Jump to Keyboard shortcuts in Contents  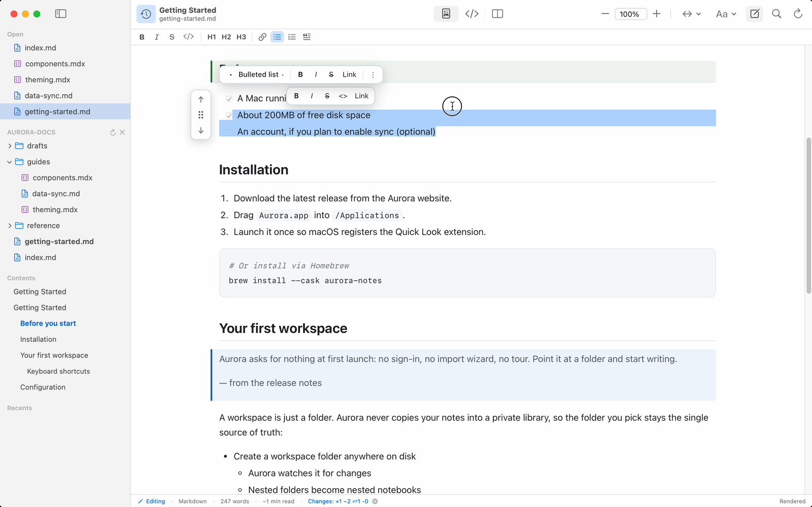pos(58,371)
